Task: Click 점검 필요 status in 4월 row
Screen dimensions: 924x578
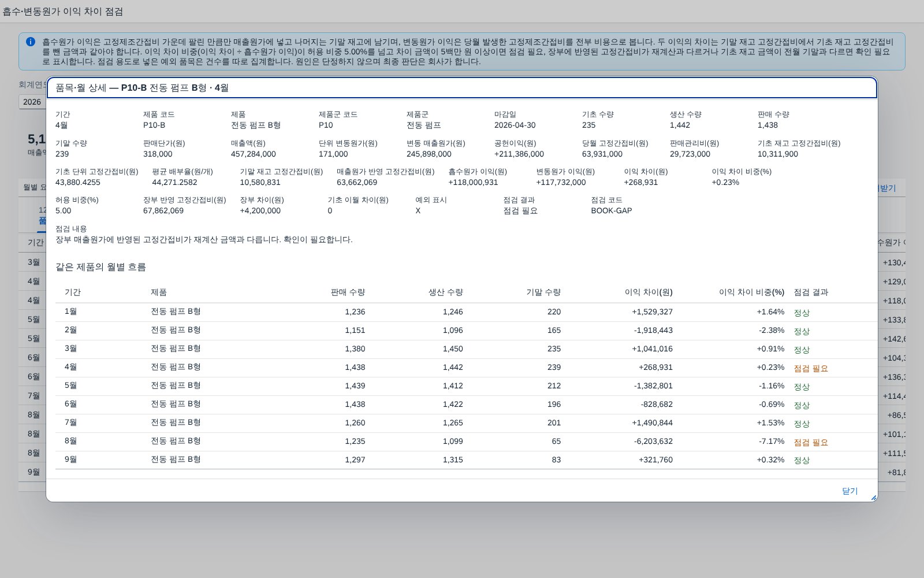Action: tap(811, 368)
